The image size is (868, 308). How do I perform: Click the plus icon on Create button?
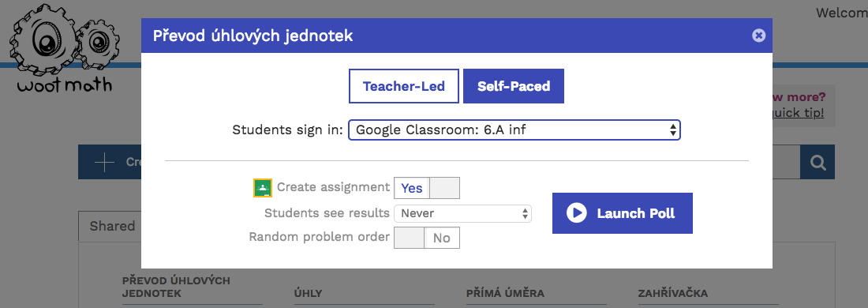click(x=104, y=163)
